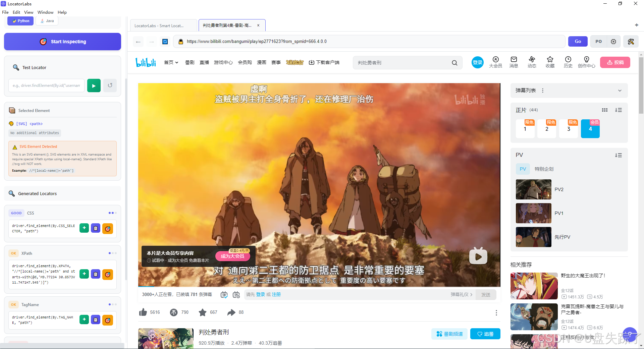This screenshot has width=644, height=349.
Task: Select episode 2
Action: coord(547,129)
